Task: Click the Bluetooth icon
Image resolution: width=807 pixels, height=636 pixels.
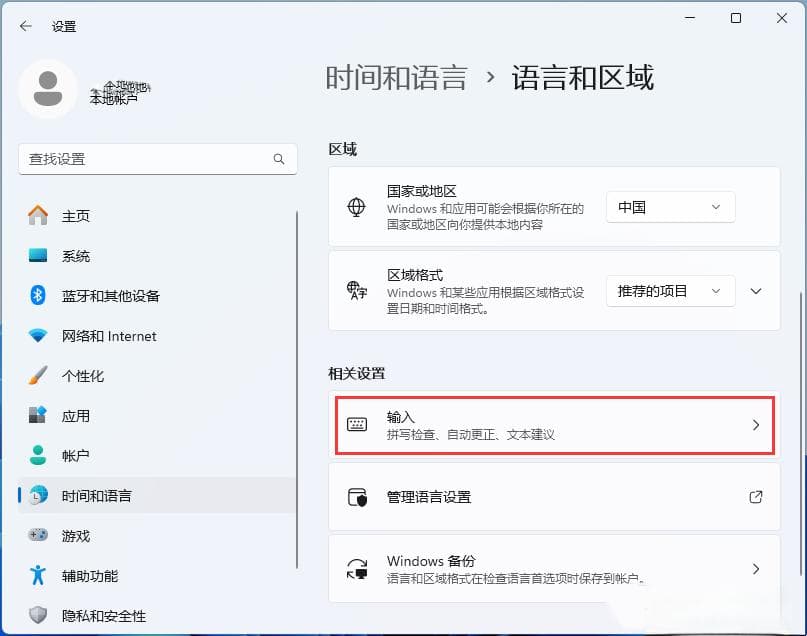Action: point(38,295)
